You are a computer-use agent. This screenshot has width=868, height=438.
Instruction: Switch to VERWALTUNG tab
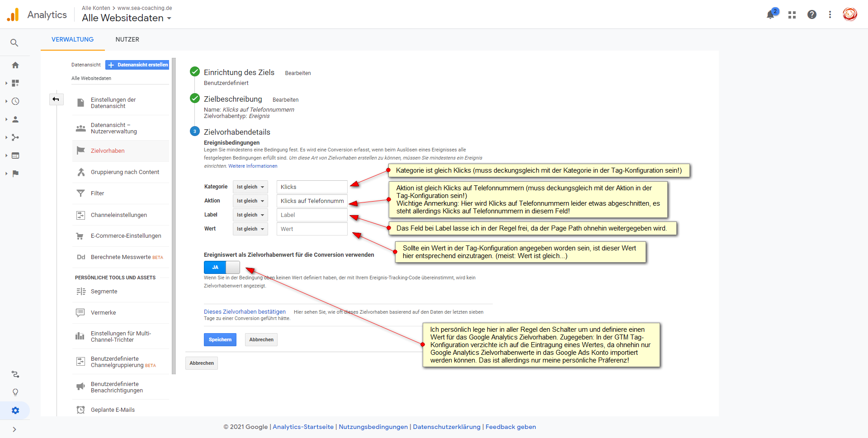coord(72,39)
